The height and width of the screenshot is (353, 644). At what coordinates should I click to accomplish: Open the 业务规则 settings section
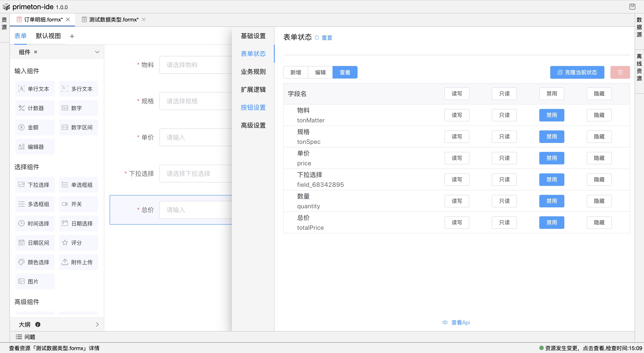coord(253,72)
